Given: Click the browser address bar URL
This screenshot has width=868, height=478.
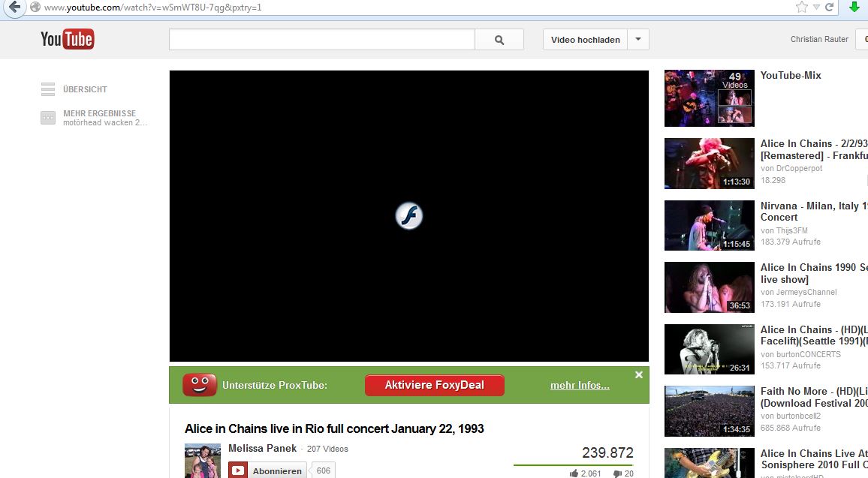Looking at the screenshot, I should tap(152, 8).
